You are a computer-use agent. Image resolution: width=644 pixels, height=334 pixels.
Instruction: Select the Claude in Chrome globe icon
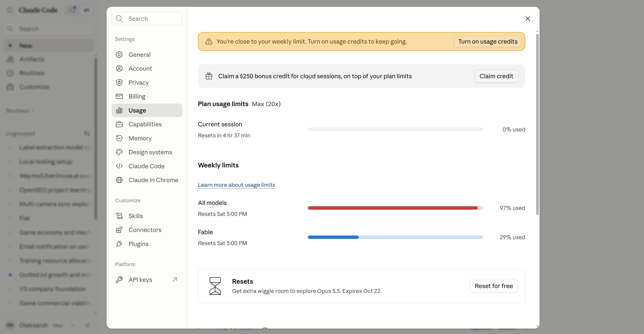[119, 180]
